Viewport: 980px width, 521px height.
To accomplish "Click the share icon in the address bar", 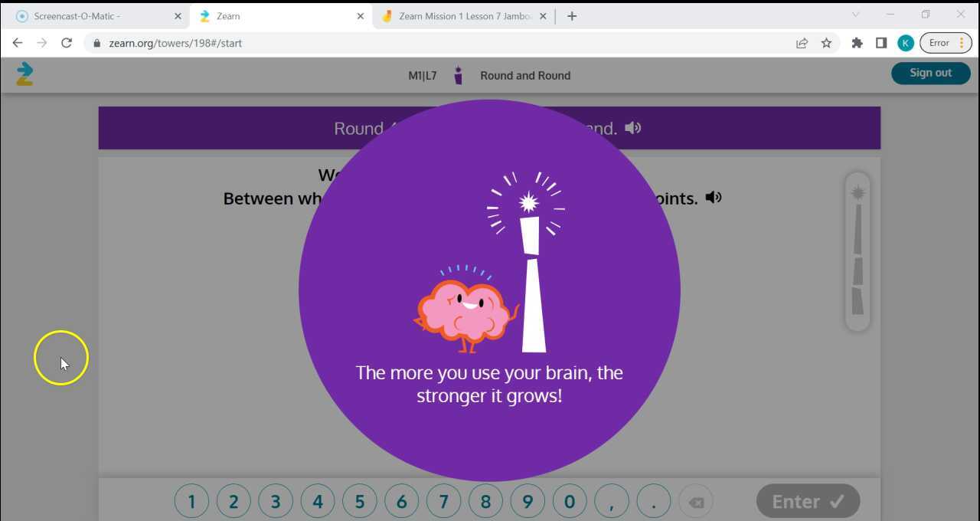I will (802, 43).
